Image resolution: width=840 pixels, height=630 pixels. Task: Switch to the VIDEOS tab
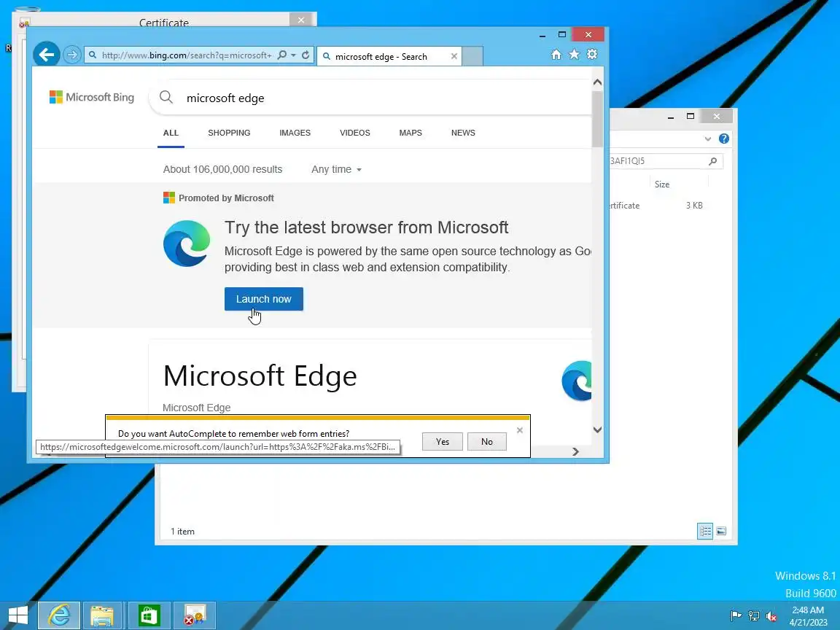click(354, 133)
